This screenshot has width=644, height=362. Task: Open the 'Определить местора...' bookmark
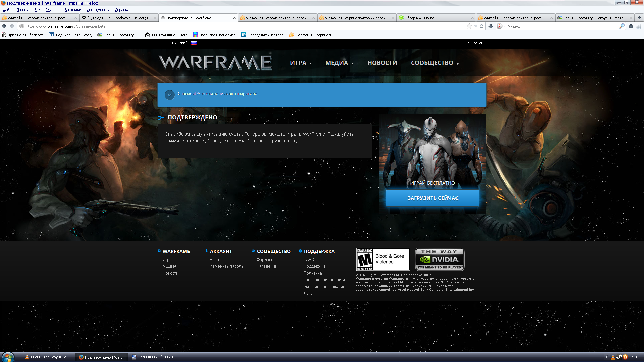click(264, 35)
